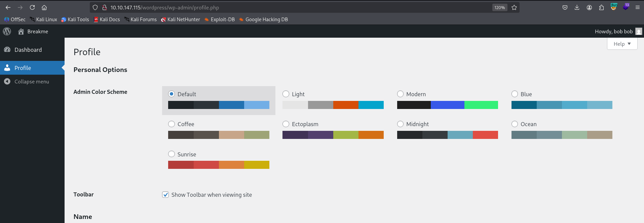Click the Save to Pocket icon
644x223 pixels.
tap(565, 7)
